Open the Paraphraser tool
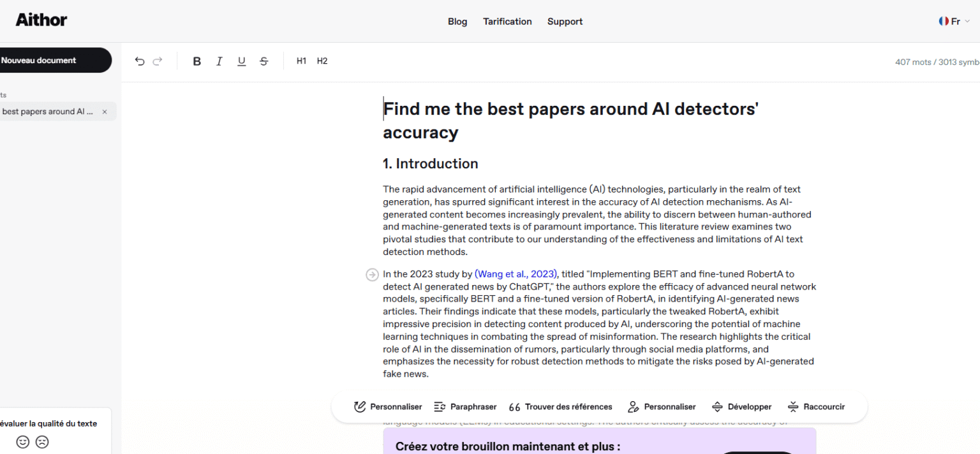The height and width of the screenshot is (454, 980). 465,406
